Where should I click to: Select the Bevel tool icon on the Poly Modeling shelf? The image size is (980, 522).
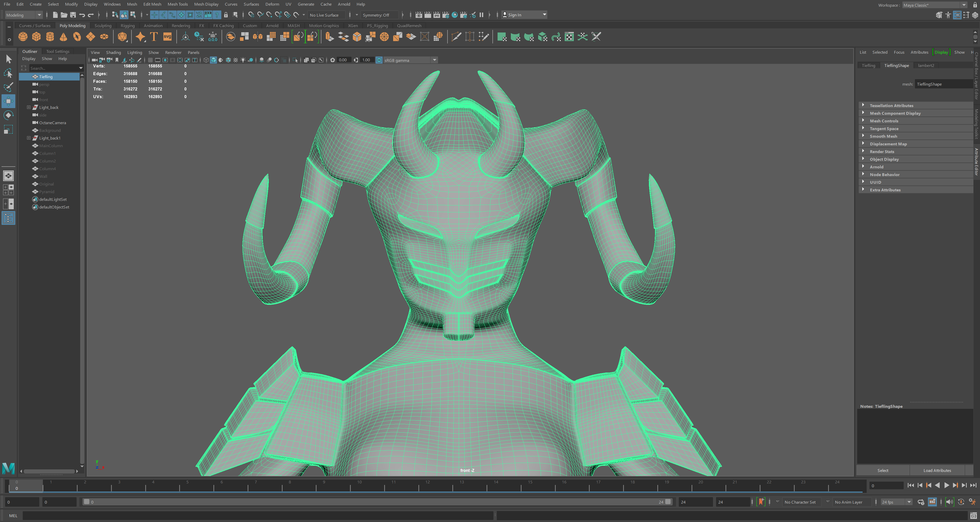click(x=357, y=37)
